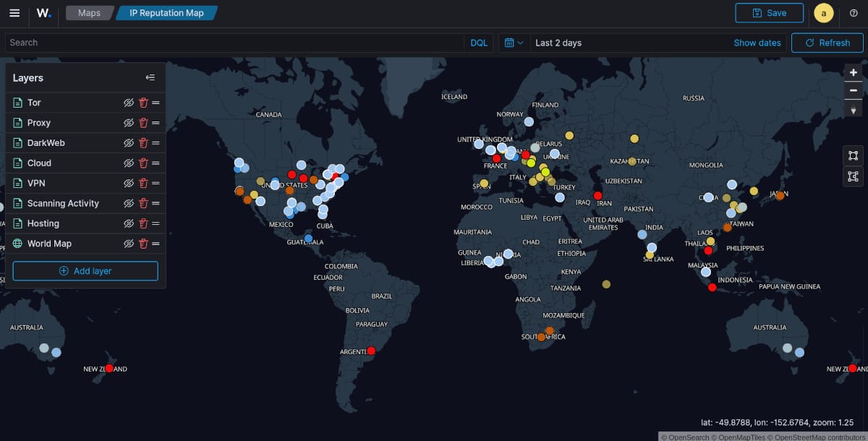Reset map bearing with compass button
Image resolution: width=868 pixels, height=441 pixels.
[x=854, y=109]
